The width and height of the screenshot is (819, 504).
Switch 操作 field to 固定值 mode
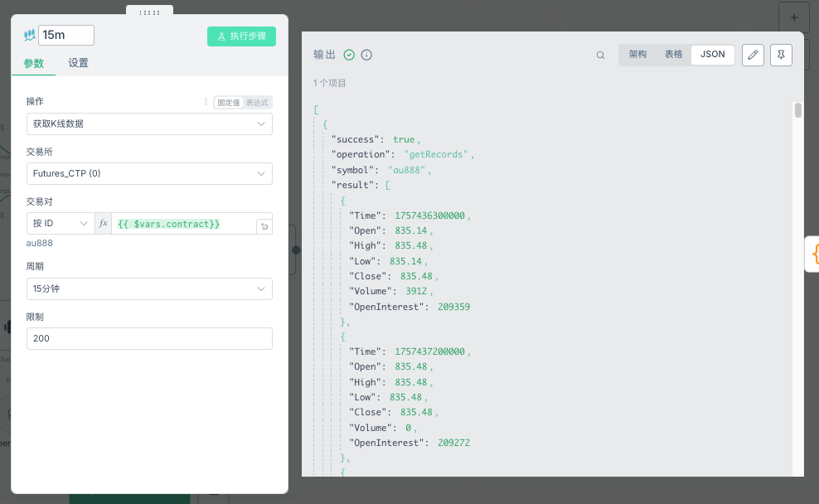(229, 103)
